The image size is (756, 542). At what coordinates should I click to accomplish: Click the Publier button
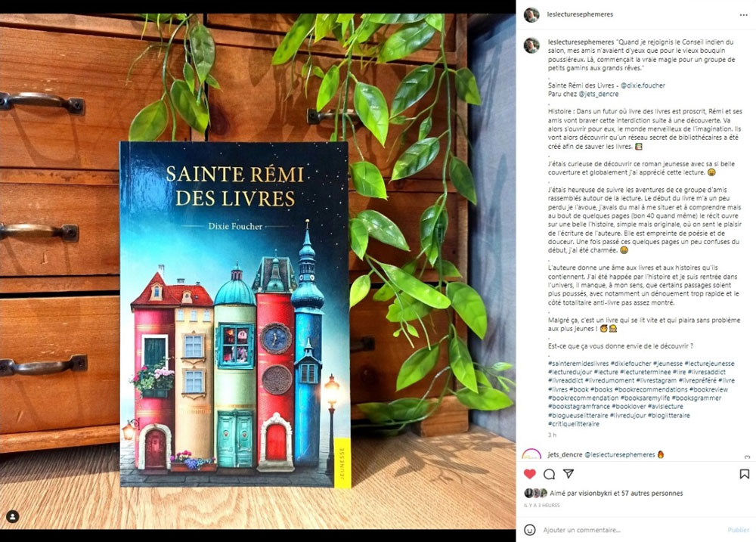point(738,530)
